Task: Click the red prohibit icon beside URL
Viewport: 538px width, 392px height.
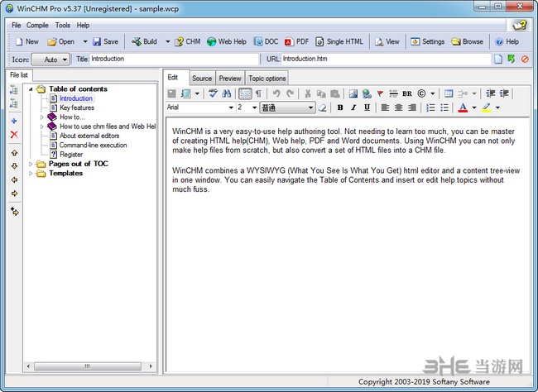Action: point(525,59)
